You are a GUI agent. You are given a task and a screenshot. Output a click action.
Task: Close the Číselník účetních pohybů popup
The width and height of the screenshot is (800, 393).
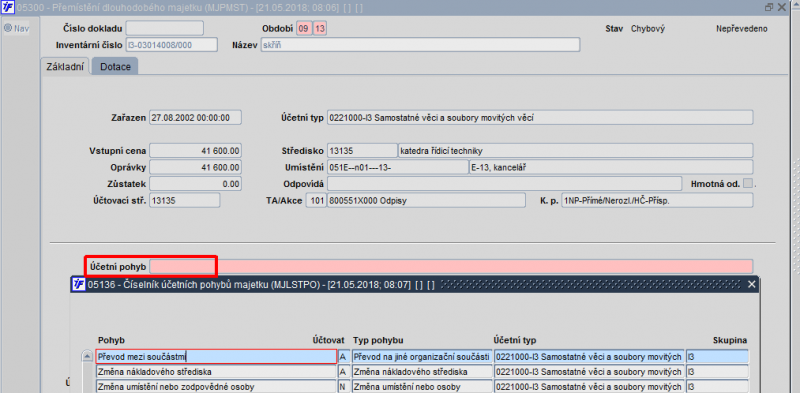pyautogui.click(x=751, y=284)
